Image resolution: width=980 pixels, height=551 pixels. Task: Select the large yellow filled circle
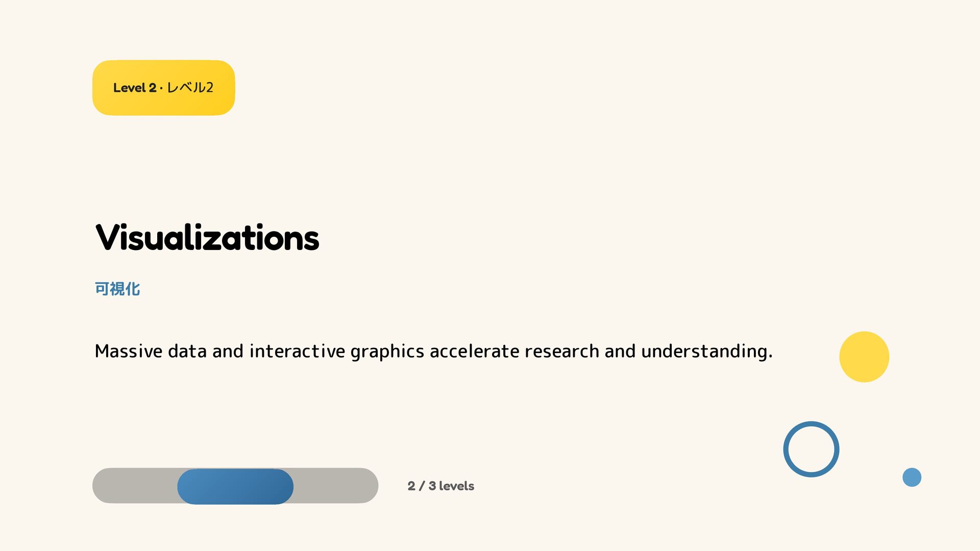coord(864,357)
